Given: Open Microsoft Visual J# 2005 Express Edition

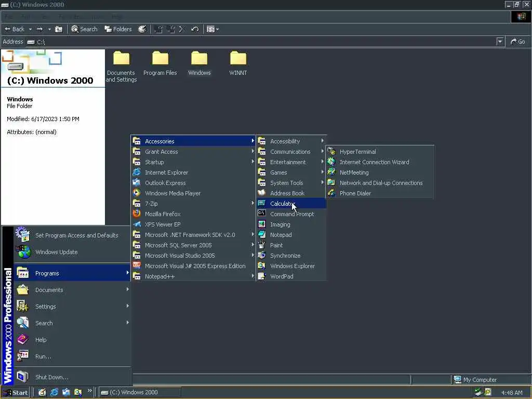Looking at the screenshot, I should click(193, 266).
